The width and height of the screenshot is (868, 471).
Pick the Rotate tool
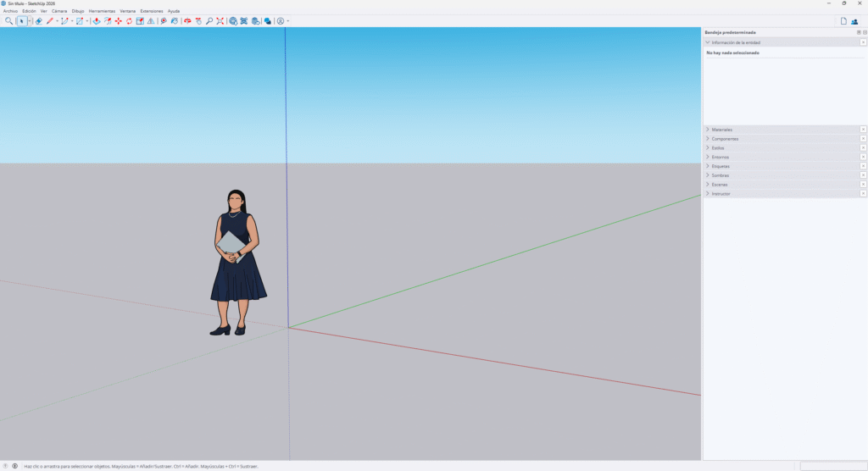pyautogui.click(x=129, y=20)
